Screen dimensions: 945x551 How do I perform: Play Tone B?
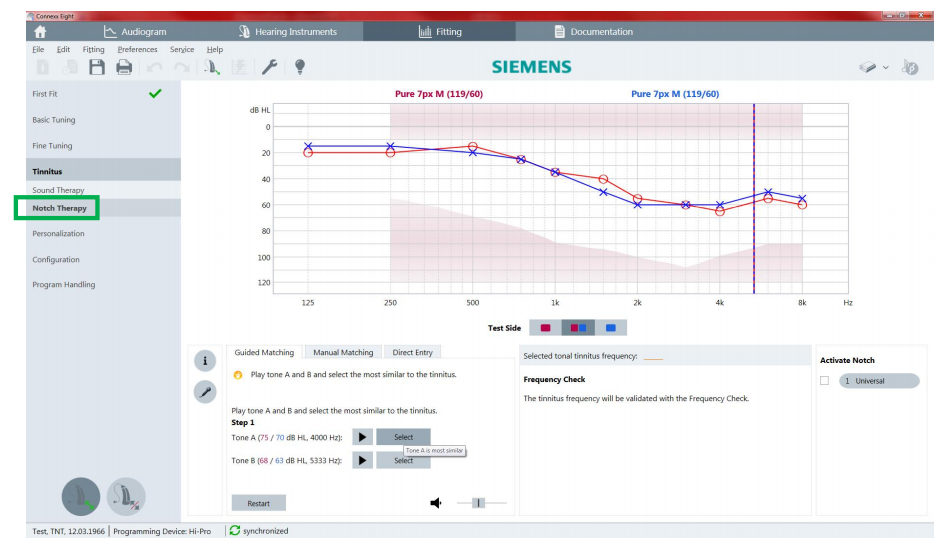pyautogui.click(x=362, y=461)
